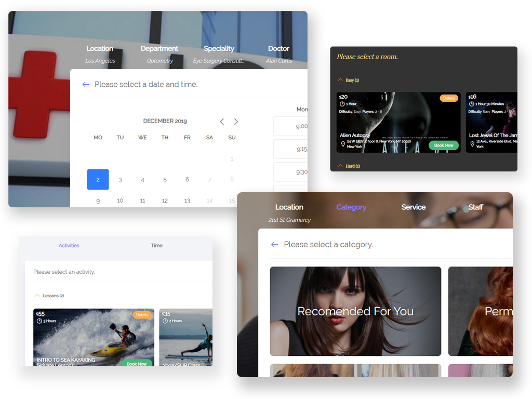Select December 13 on the calendar
This screenshot has width=532, height=399.
tap(187, 201)
